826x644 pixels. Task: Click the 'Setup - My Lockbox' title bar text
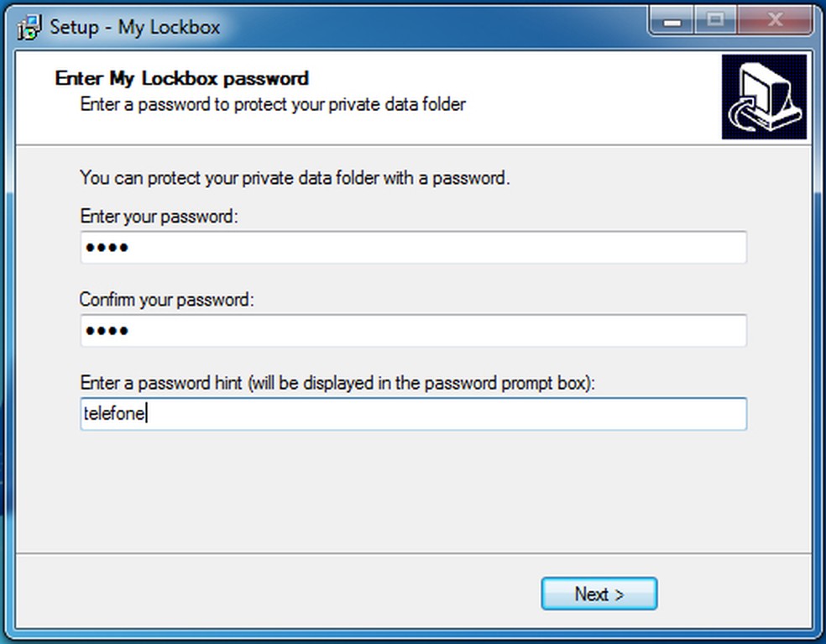pyautogui.click(x=134, y=27)
